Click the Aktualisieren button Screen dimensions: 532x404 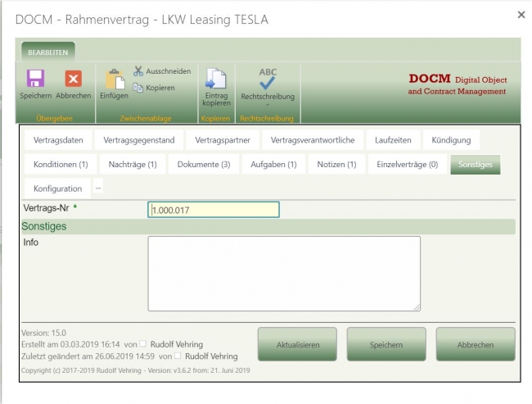pos(298,344)
